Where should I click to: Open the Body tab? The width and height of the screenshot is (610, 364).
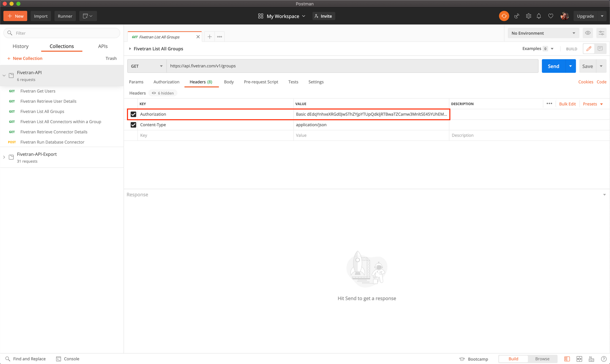229,82
